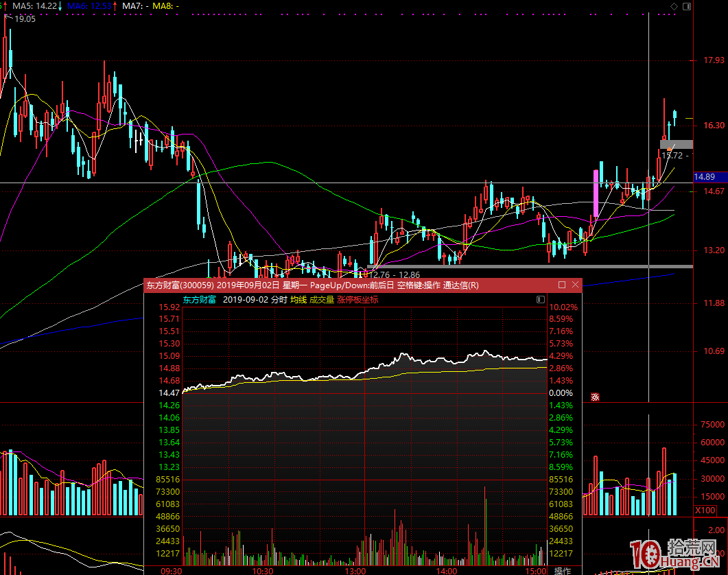This screenshot has width=728, height=575.
Task: Click the 45000 volume axis label
Action: [712, 460]
